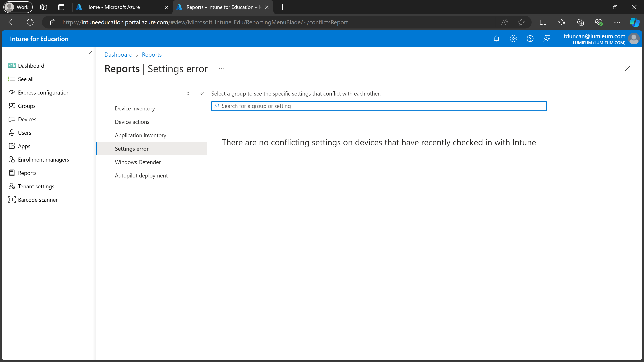This screenshot has height=362, width=644.
Task: Collapse the Reports submenu panel
Action: (x=202, y=94)
